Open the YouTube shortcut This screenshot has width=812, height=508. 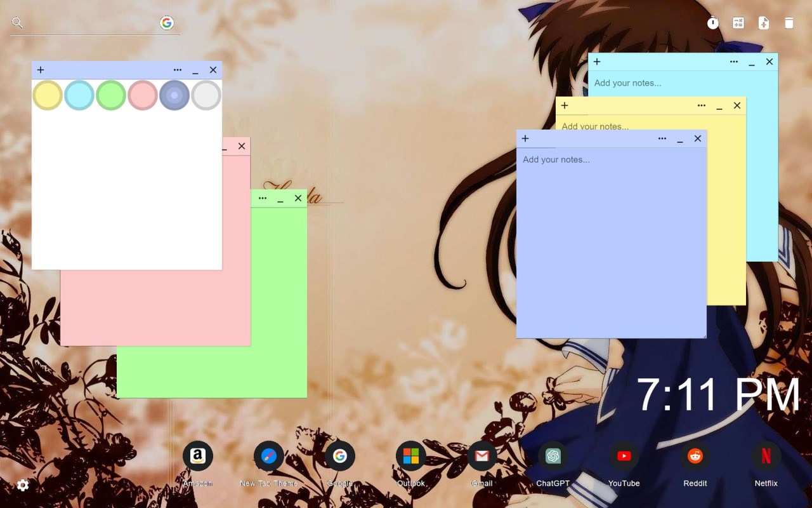[624, 456]
